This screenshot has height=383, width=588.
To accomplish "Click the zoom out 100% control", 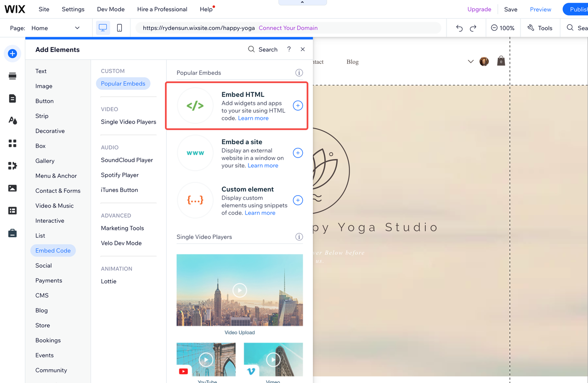I will [503, 28].
